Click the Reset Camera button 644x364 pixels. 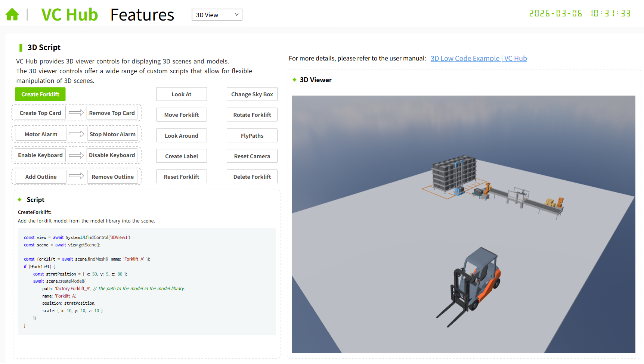click(x=252, y=156)
